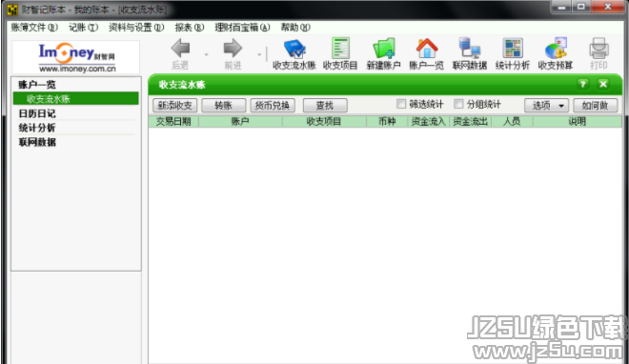Sort by 资金流出 column header

pos(470,121)
